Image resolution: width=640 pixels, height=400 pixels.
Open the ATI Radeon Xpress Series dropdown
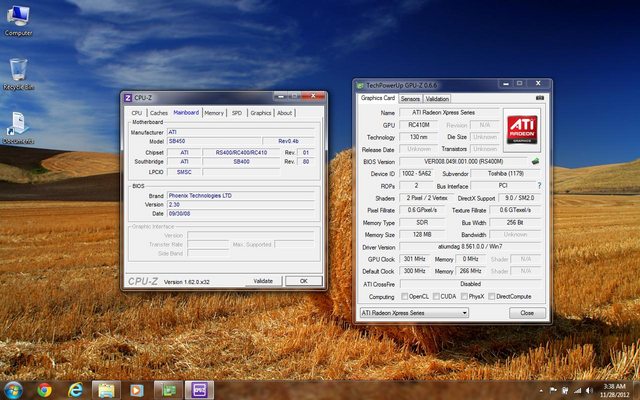coord(414,313)
